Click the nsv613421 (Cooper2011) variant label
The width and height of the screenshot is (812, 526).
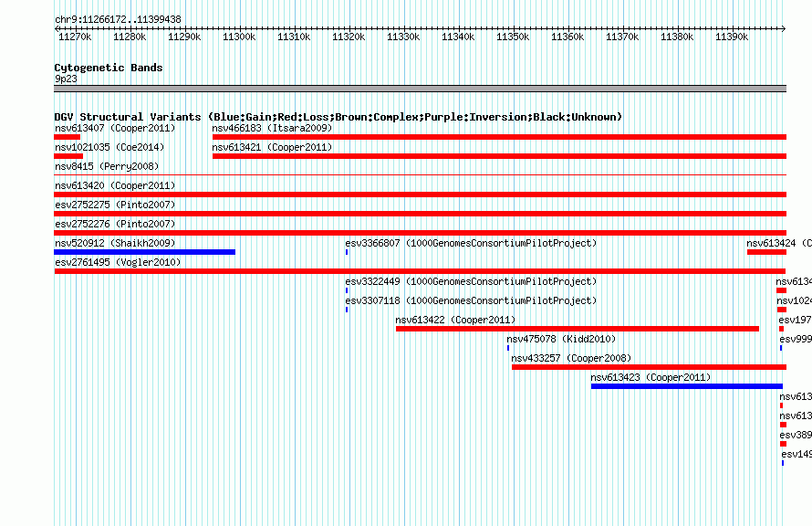272,147
